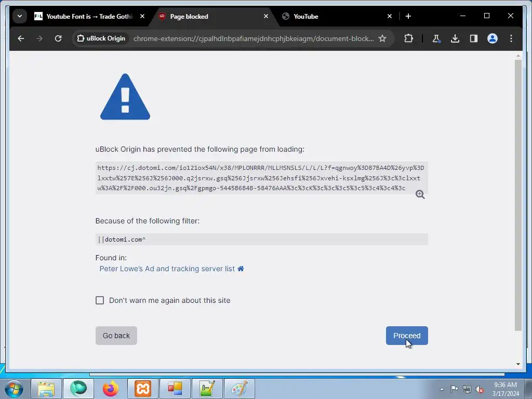532x399 pixels.
Task: Click the Go back button
Action: point(116,336)
